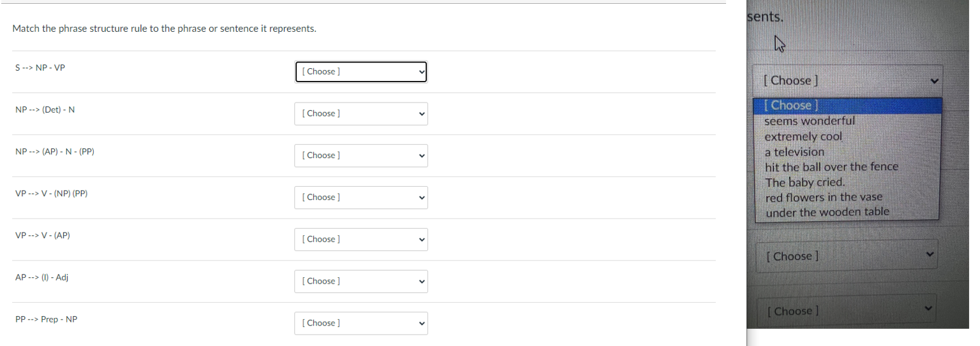
Task: Open the dropdown for PP --> Prep - NP
Action: pos(361,323)
